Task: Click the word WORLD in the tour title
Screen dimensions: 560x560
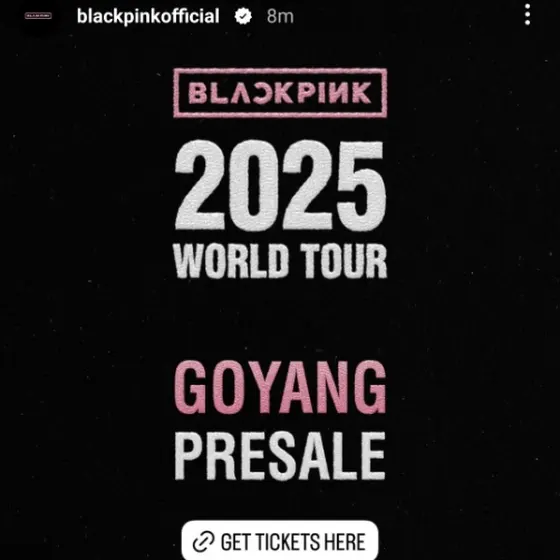Action: point(231,261)
